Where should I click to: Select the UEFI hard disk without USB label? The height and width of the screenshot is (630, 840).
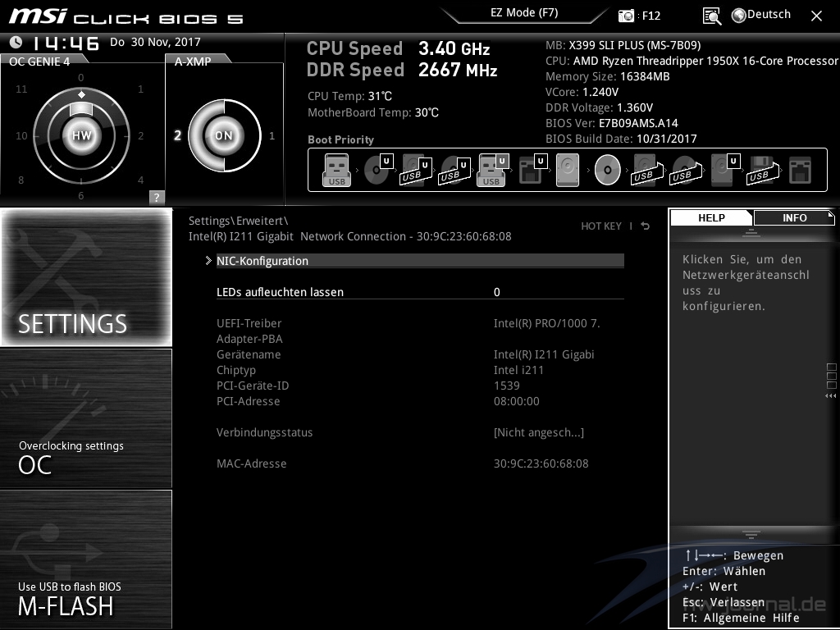pyautogui.click(x=725, y=171)
